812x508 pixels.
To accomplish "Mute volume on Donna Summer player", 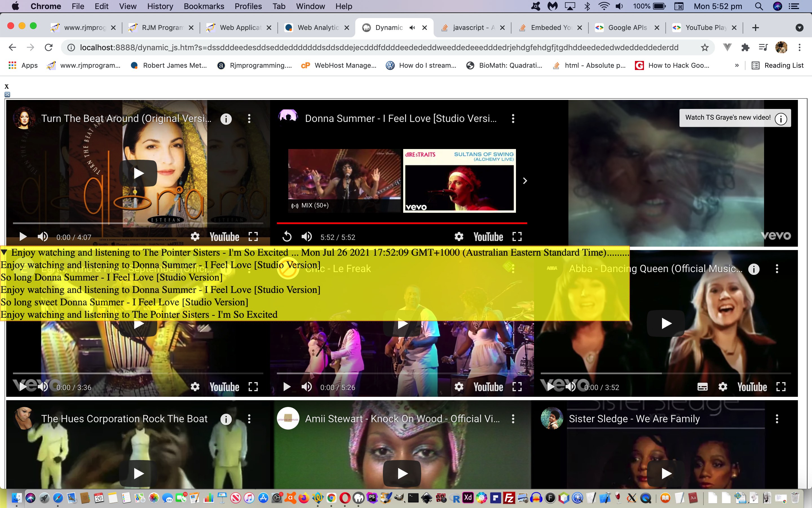I will pos(306,237).
